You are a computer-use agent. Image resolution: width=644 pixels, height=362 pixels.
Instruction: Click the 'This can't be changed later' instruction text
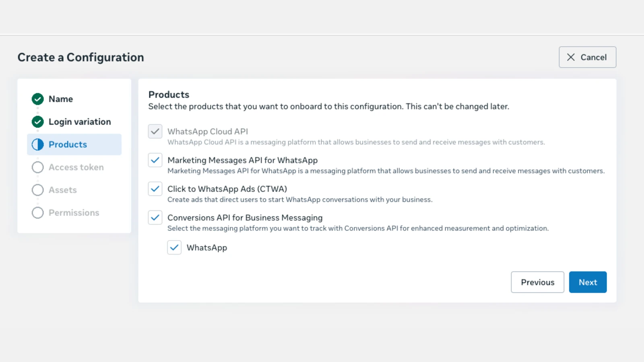pos(457,107)
